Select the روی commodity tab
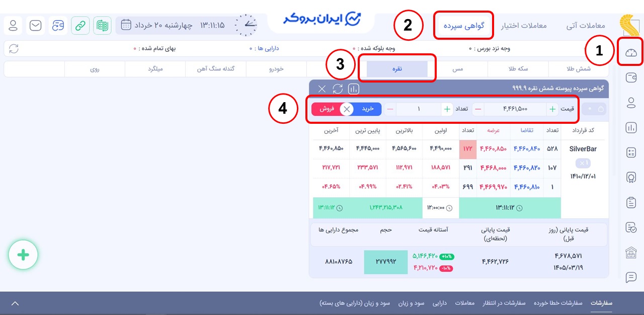The height and width of the screenshot is (315, 644). (95, 69)
